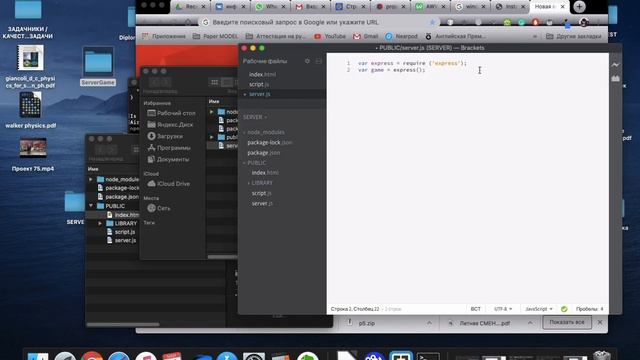Open a new Chrome tab with plus

pos(579,7)
